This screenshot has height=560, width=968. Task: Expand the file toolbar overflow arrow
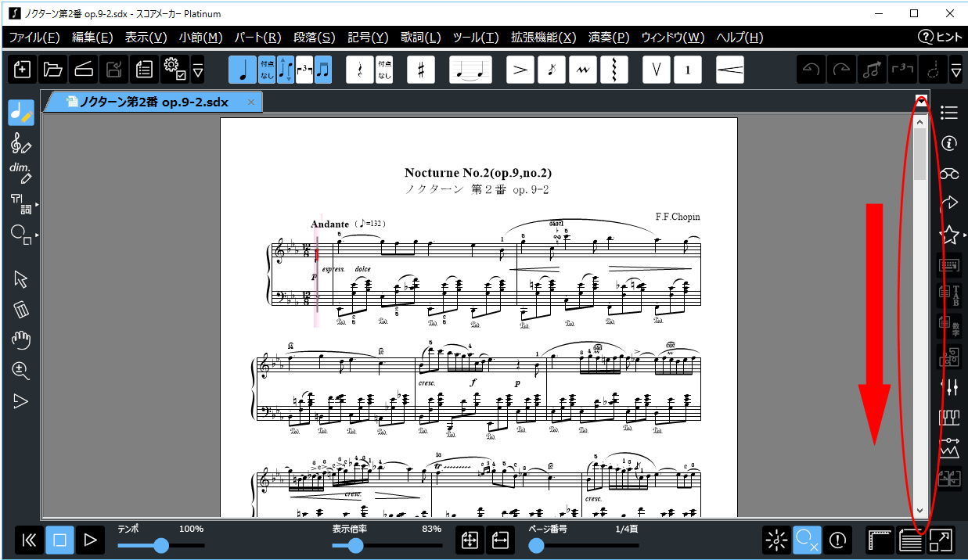[x=198, y=70]
